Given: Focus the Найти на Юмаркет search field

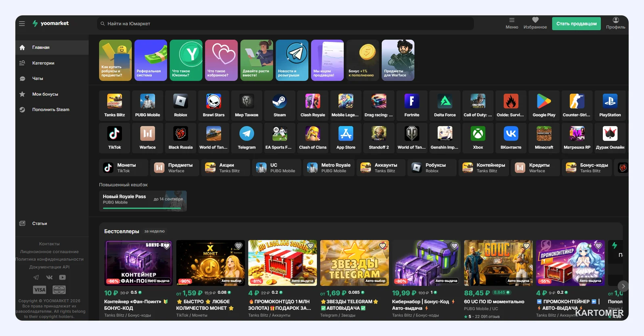Looking at the screenshot, I should point(286,23).
